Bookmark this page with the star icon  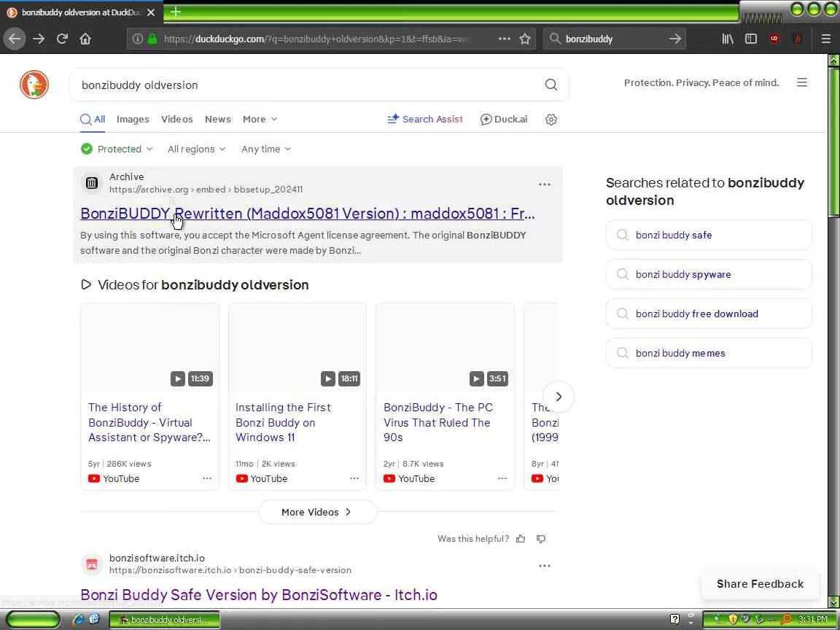(525, 39)
